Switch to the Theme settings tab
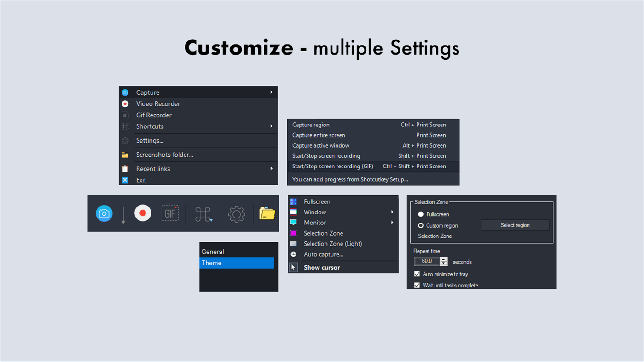Viewport: 644px width, 362px height. click(x=211, y=263)
